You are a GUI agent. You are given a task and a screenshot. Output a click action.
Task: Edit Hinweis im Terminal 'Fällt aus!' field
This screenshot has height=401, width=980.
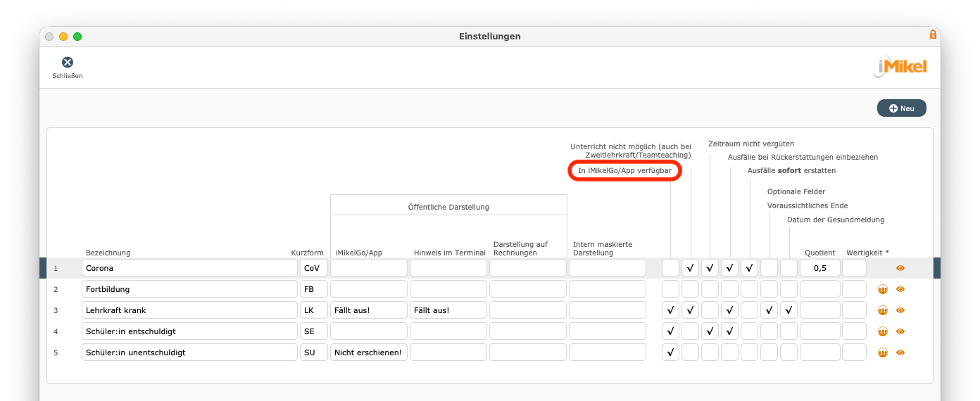pyautogui.click(x=448, y=310)
